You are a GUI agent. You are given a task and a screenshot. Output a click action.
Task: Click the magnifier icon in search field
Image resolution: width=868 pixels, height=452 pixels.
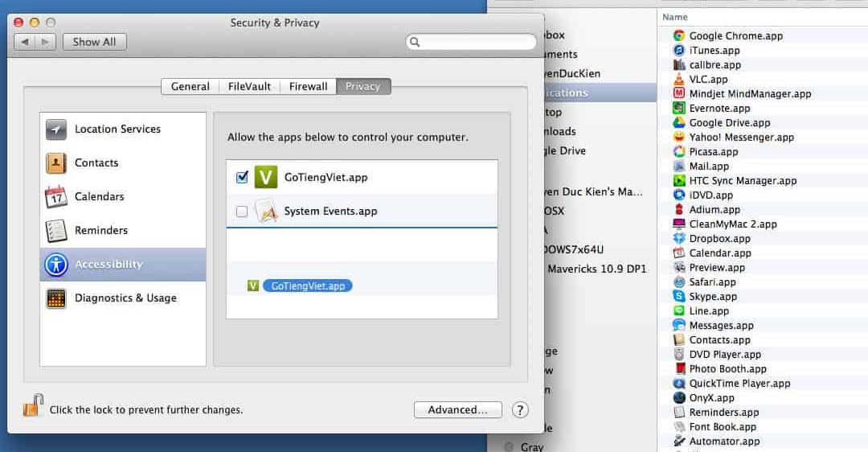tap(415, 42)
